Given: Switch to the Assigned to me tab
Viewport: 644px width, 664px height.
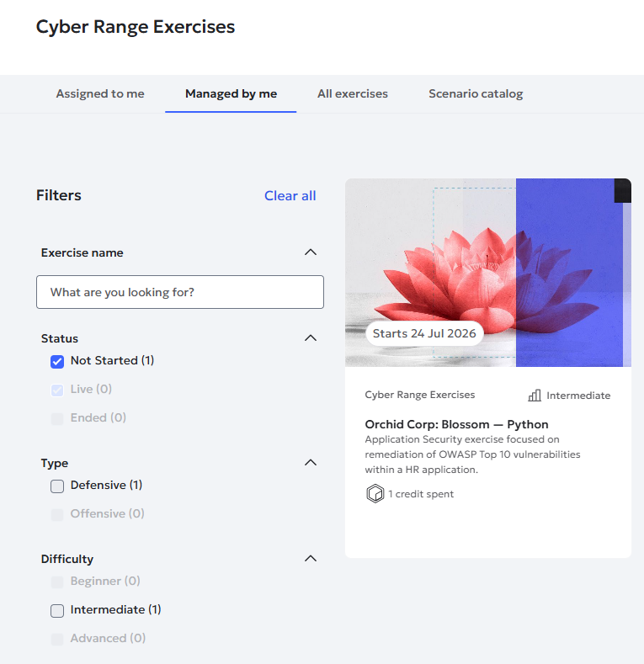Looking at the screenshot, I should click(100, 93).
